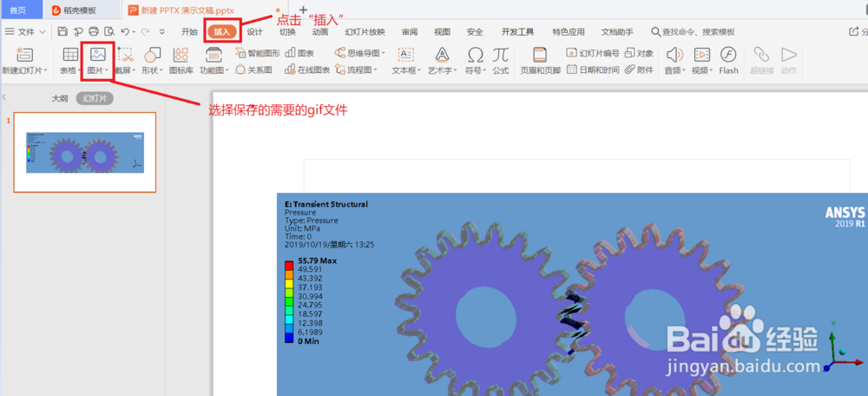Click the 功能图 function diagram icon
868x396 pixels.
tap(214, 55)
